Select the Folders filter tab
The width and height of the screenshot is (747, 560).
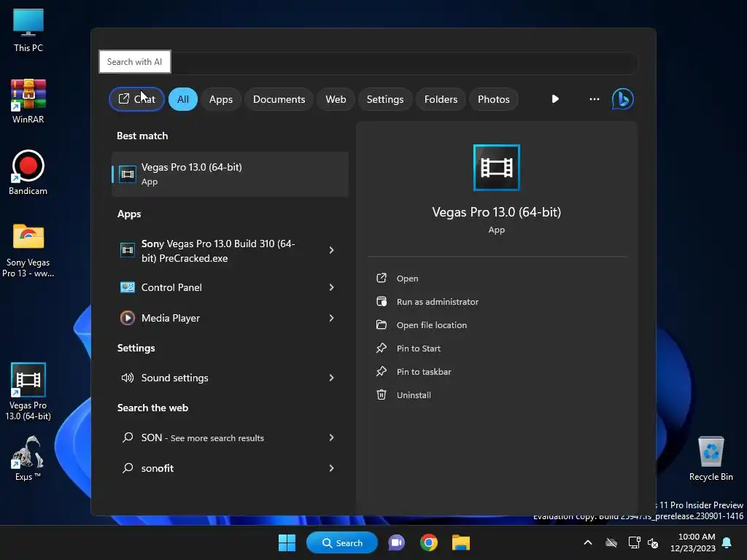(441, 99)
